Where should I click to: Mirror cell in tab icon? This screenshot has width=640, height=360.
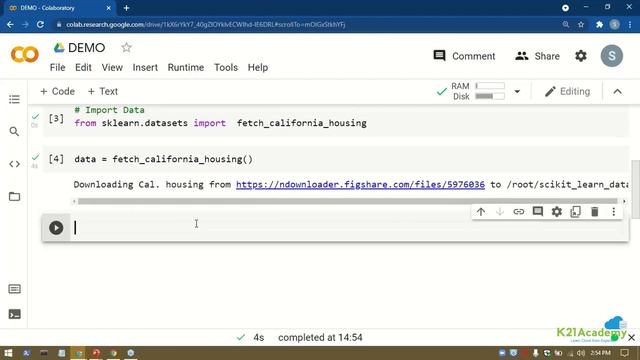576,211
